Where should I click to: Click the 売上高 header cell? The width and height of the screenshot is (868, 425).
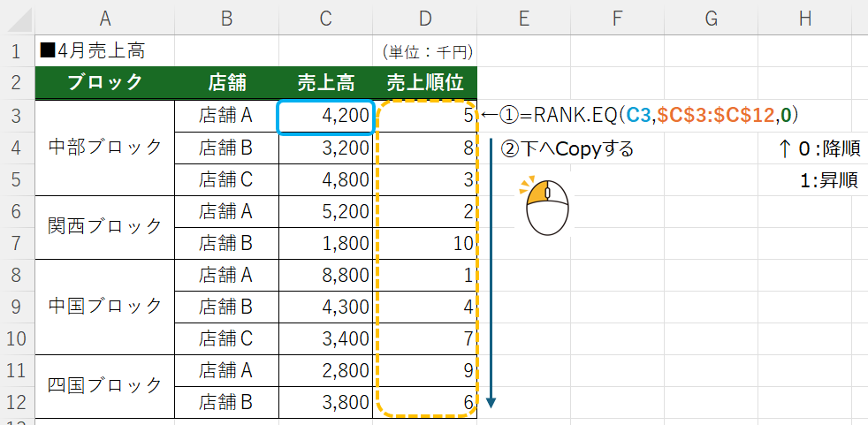[x=325, y=83]
